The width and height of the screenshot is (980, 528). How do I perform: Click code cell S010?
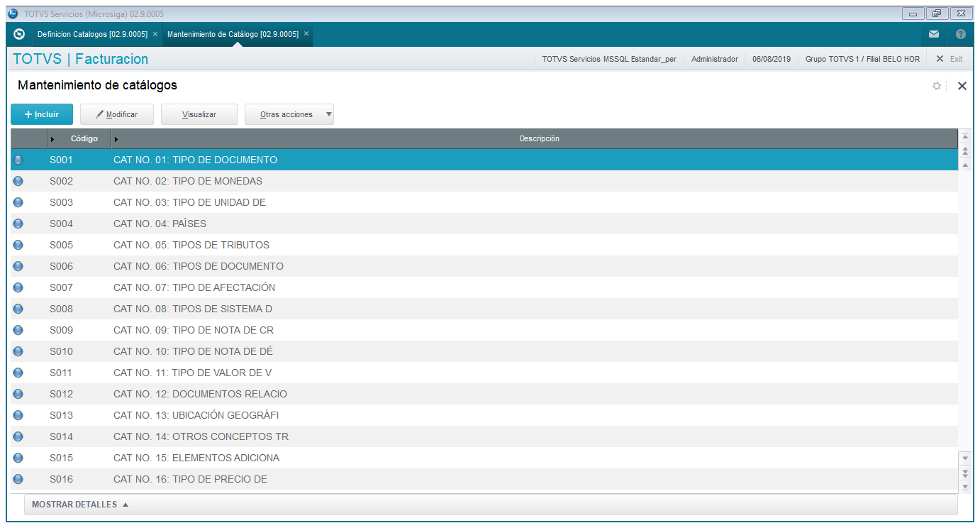(61, 351)
